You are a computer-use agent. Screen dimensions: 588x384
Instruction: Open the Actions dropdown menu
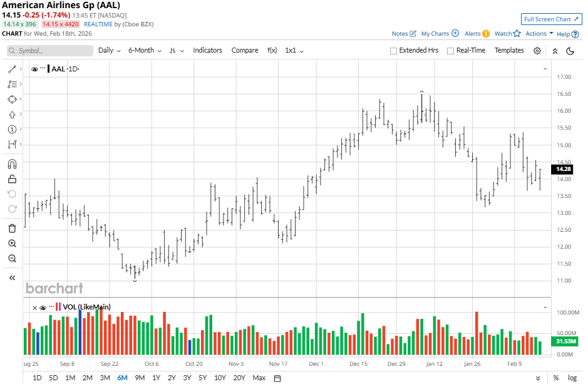pyautogui.click(x=539, y=34)
